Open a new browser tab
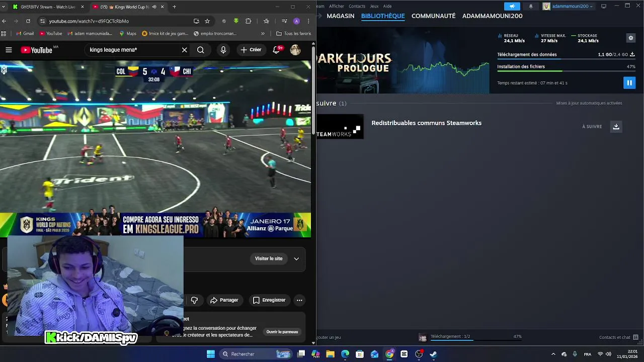Image resolution: width=644 pixels, height=362 pixels. tap(174, 7)
